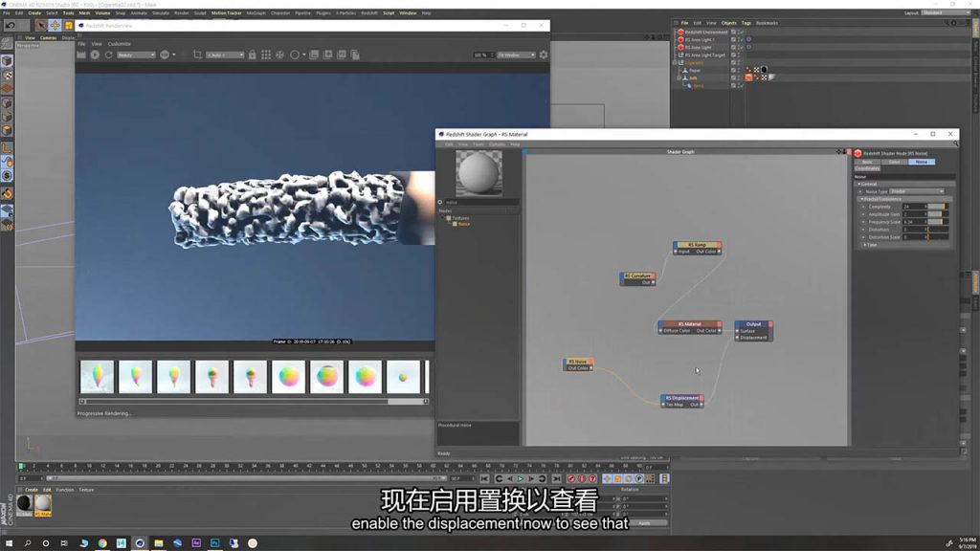Toggle the RenderView lock icon
The image size is (980, 551).
coord(253,55)
